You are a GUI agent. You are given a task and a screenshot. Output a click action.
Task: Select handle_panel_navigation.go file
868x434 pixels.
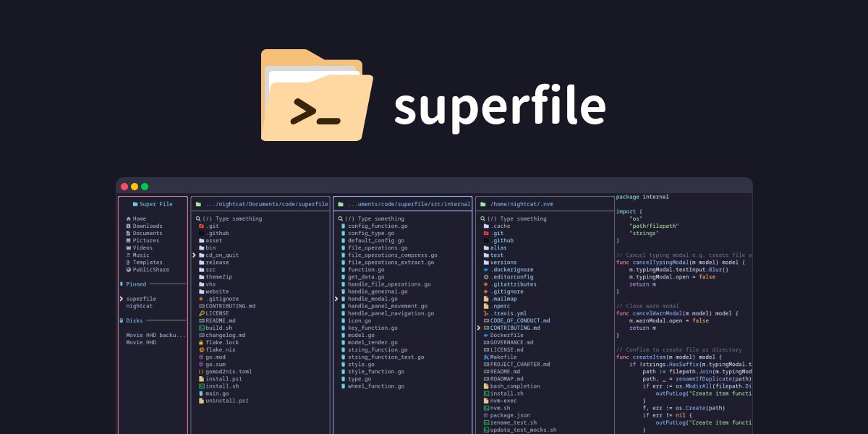click(388, 313)
